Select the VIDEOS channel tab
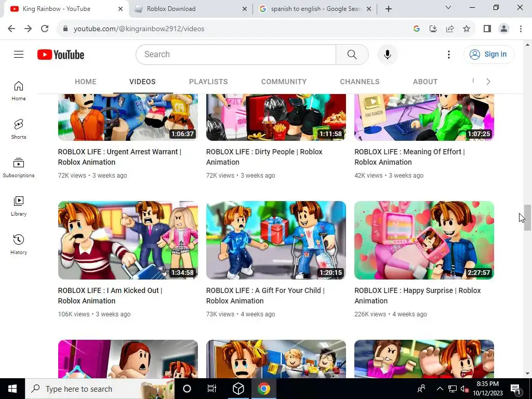The width and height of the screenshot is (532, 399). tap(142, 82)
